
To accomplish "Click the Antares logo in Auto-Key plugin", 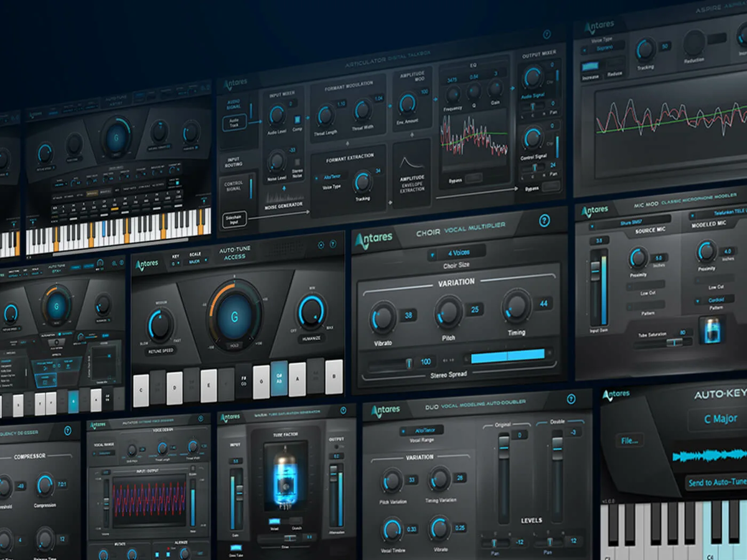I will [x=616, y=394].
